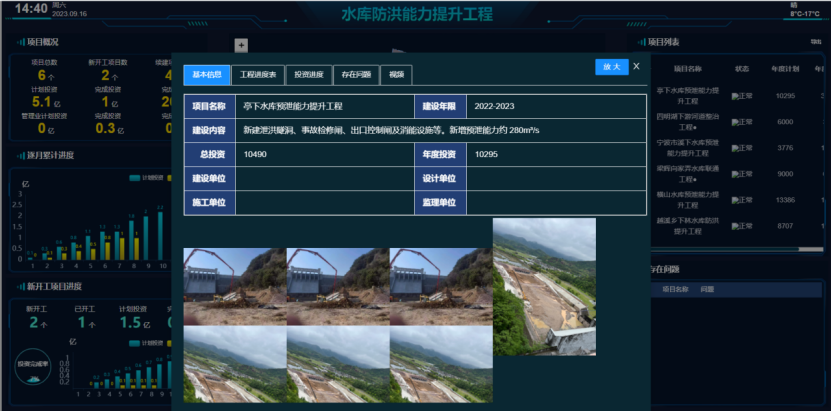Click the first dam construction photo thumbnail

[234, 287]
